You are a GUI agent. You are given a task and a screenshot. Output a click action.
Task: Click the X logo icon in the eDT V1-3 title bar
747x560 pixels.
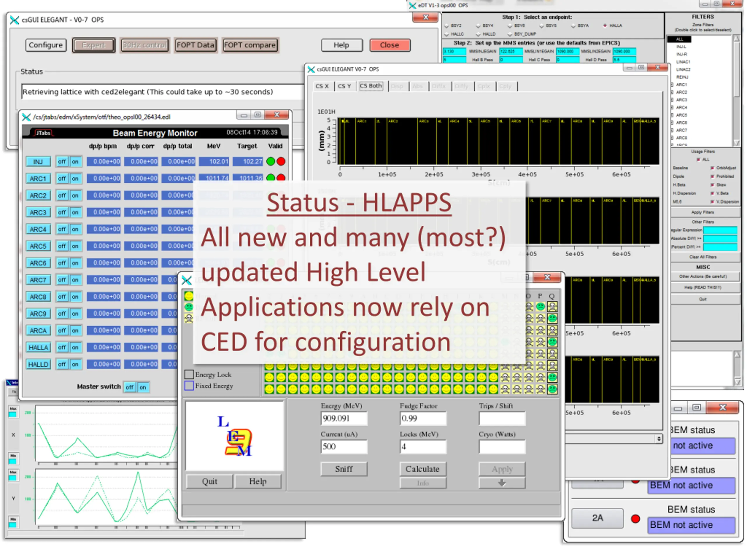[x=412, y=6]
